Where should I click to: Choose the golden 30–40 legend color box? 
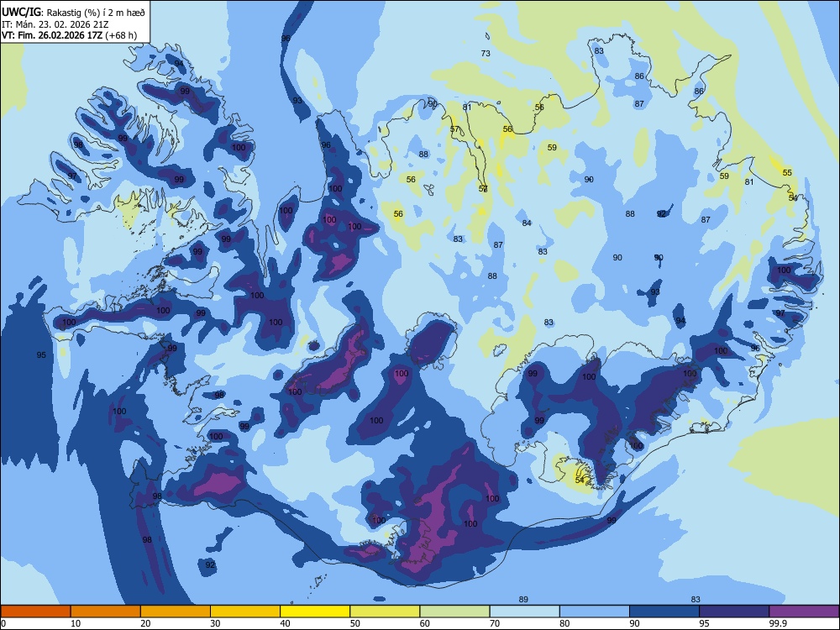245,612
